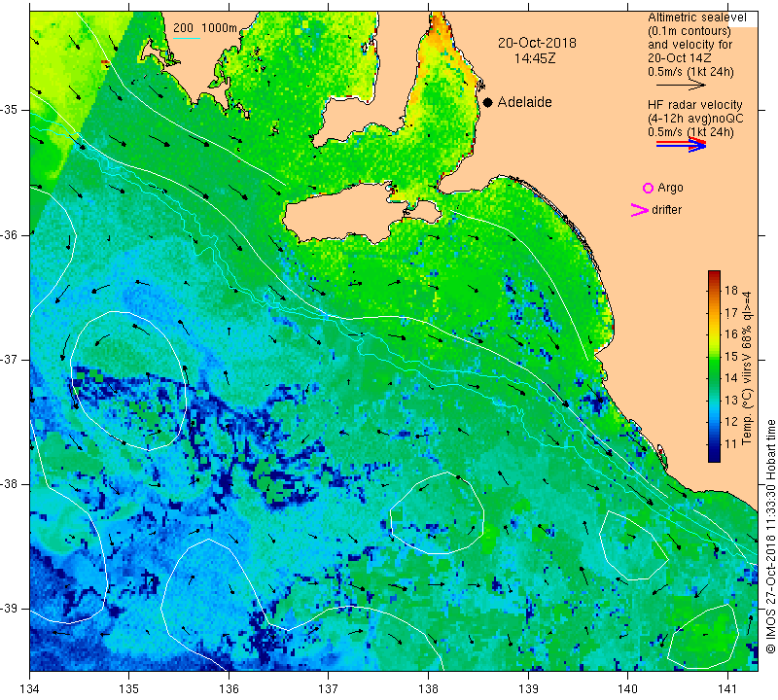Click the black Adelaide city marker dot

(x=488, y=102)
